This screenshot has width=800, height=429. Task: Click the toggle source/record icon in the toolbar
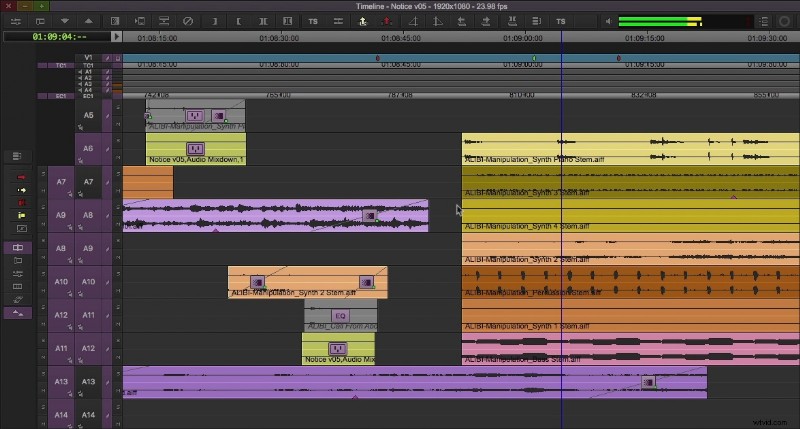click(x=40, y=21)
